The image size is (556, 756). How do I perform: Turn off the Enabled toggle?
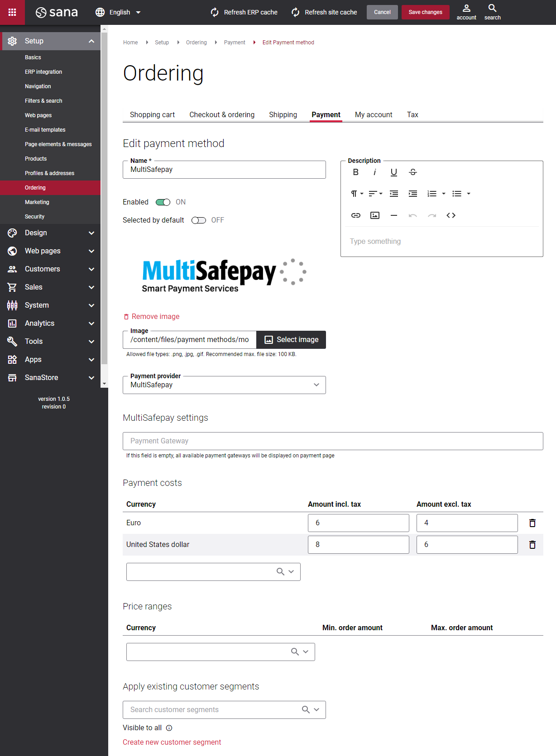pos(163,202)
